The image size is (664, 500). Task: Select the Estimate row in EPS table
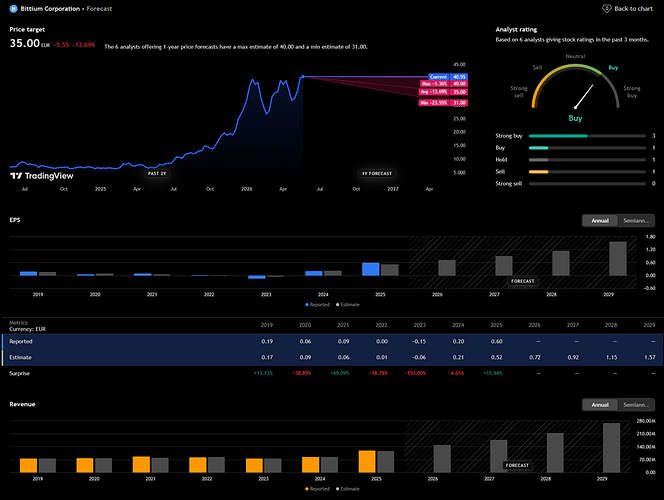tap(332, 358)
